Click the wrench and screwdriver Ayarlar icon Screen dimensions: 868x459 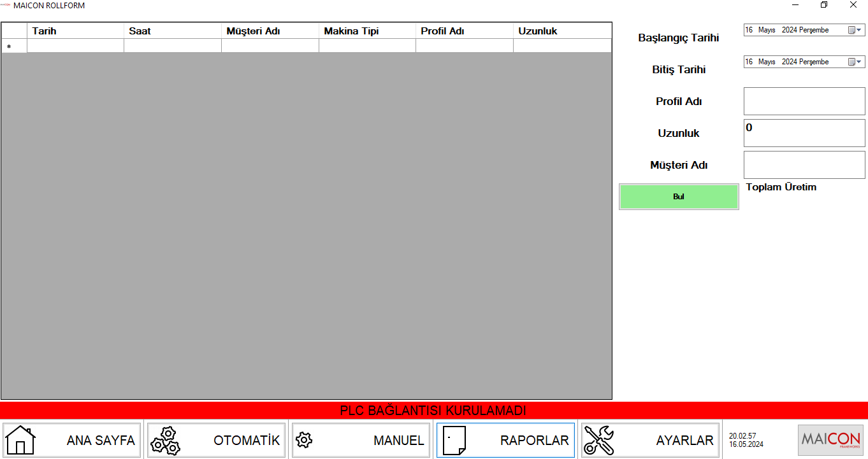(599, 440)
